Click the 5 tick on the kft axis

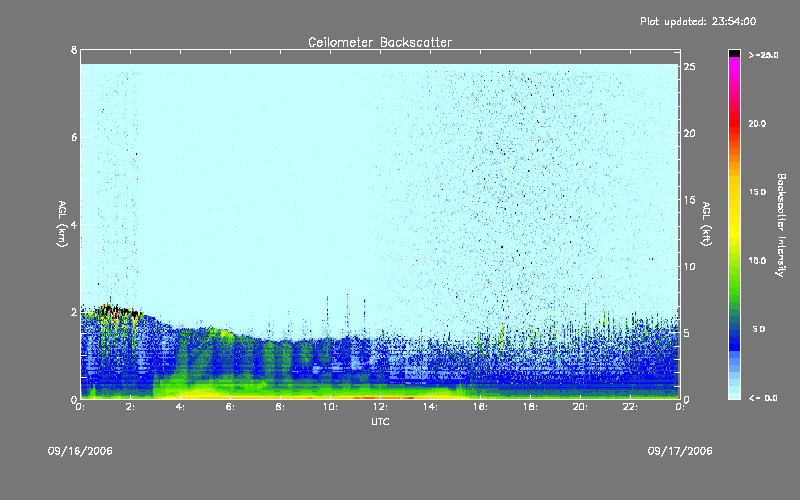687,333
